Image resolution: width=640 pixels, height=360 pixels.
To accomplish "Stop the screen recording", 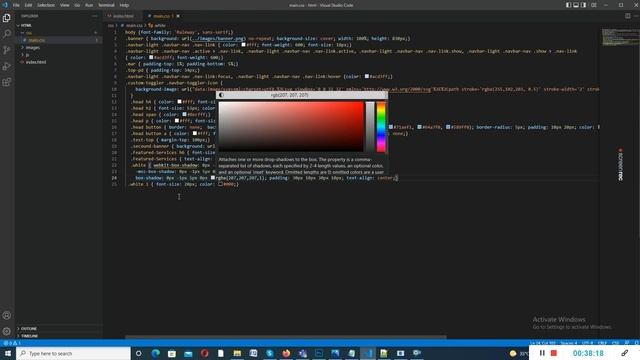I will coord(554,353).
